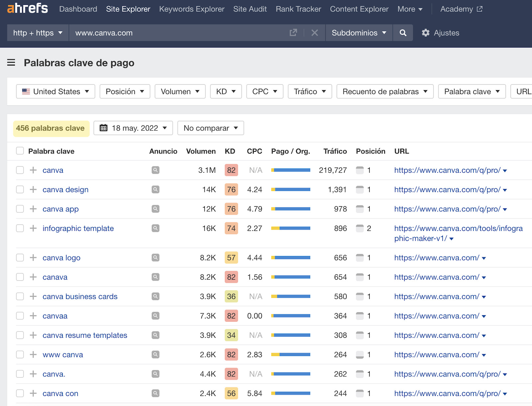Expand the canava row with plus
This screenshot has height=406, width=532.
click(x=33, y=277)
